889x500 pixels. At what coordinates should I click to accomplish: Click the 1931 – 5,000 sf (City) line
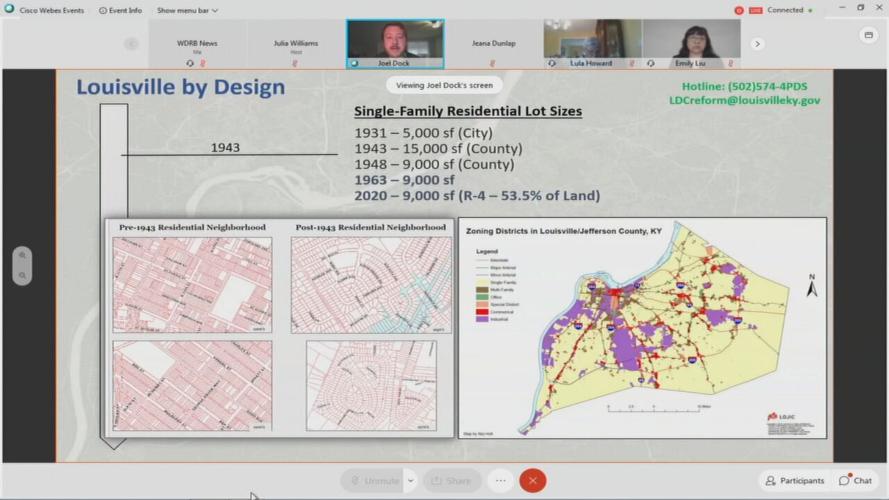pyautogui.click(x=424, y=133)
